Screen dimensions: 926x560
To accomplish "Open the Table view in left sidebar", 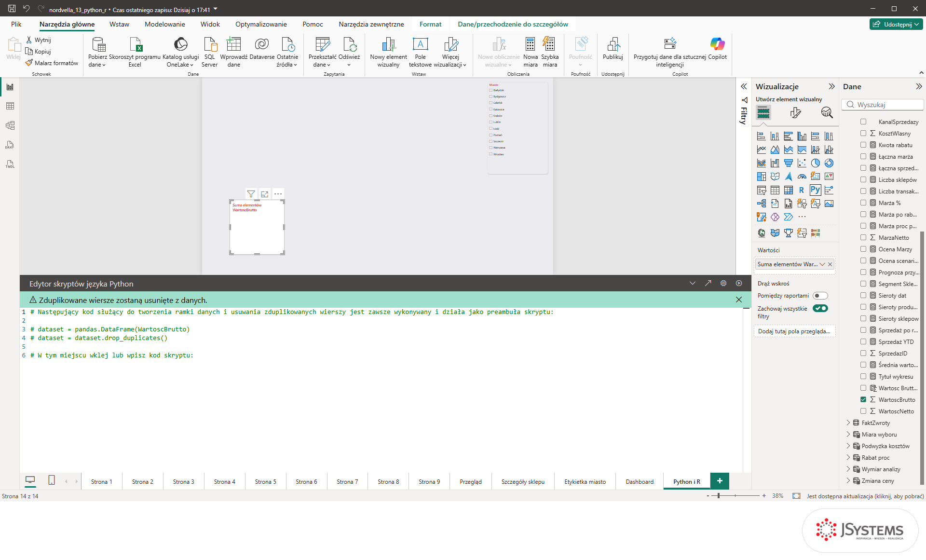I will click(10, 106).
